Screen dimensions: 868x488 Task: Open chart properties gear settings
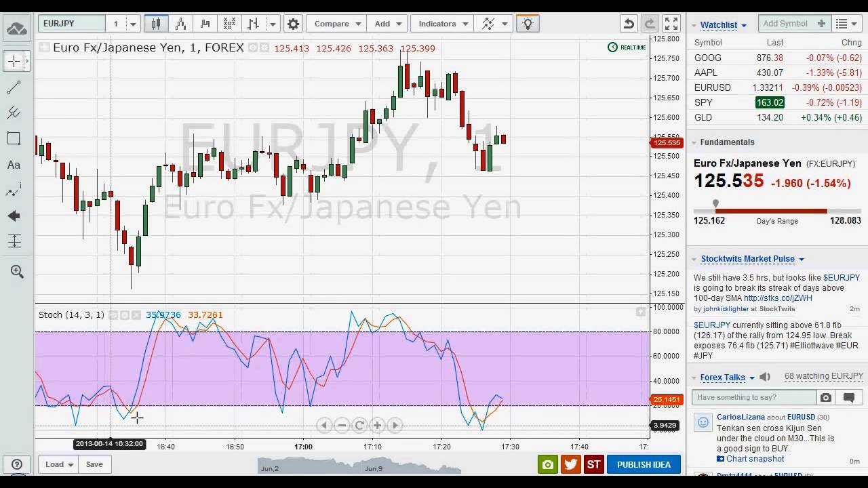click(293, 24)
